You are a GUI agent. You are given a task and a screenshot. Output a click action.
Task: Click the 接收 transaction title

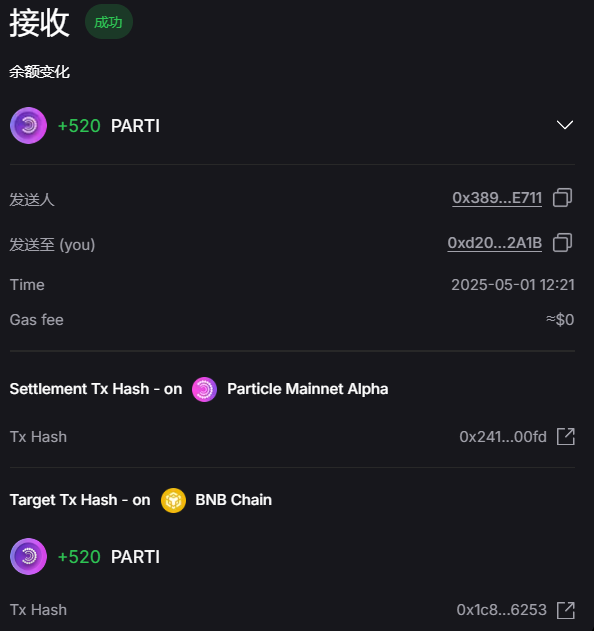click(x=39, y=23)
